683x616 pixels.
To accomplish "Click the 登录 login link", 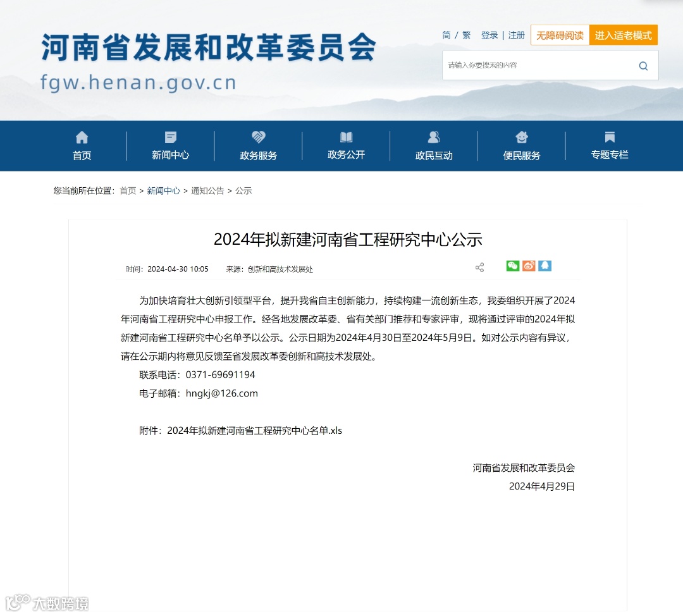I will (x=489, y=35).
